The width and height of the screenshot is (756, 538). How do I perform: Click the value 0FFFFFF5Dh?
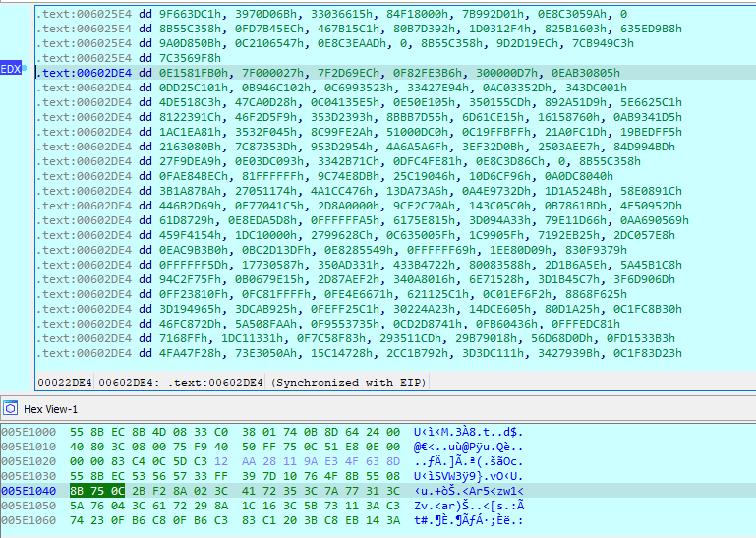click(194, 265)
